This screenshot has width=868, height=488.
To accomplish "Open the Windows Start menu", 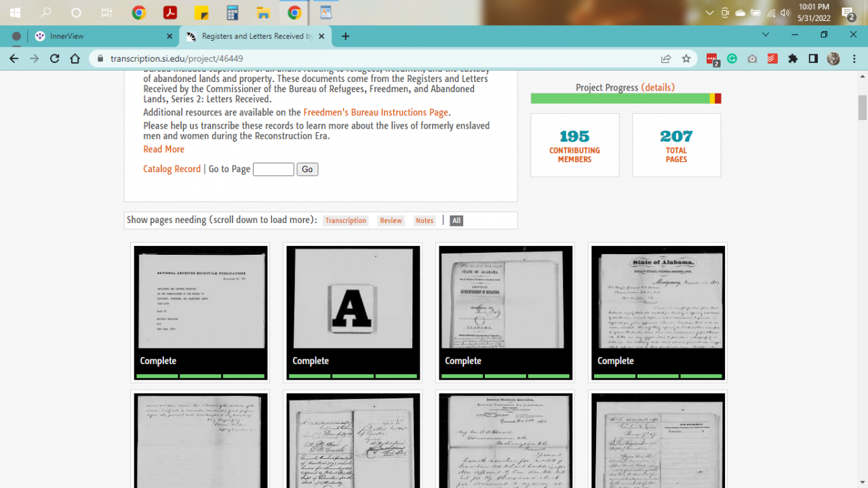I will tap(15, 12).
